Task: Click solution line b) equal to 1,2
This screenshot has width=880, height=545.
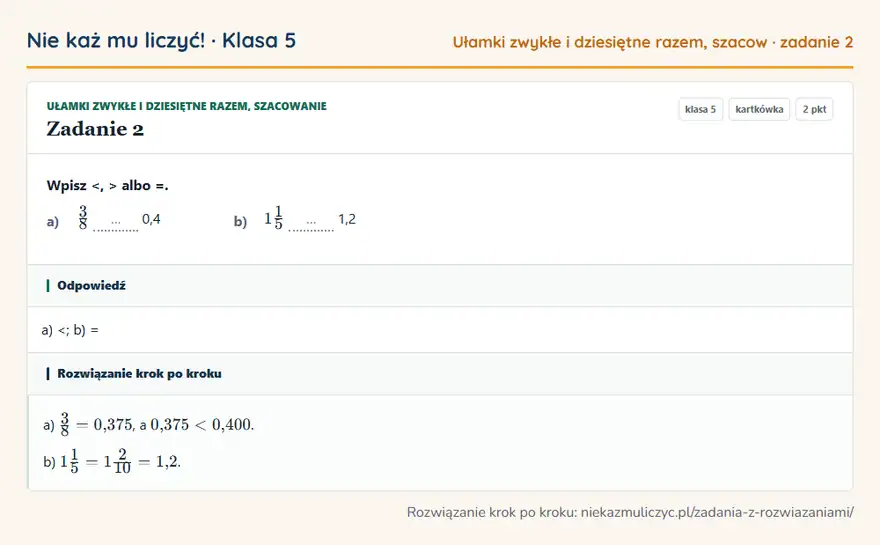Action: point(112,462)
